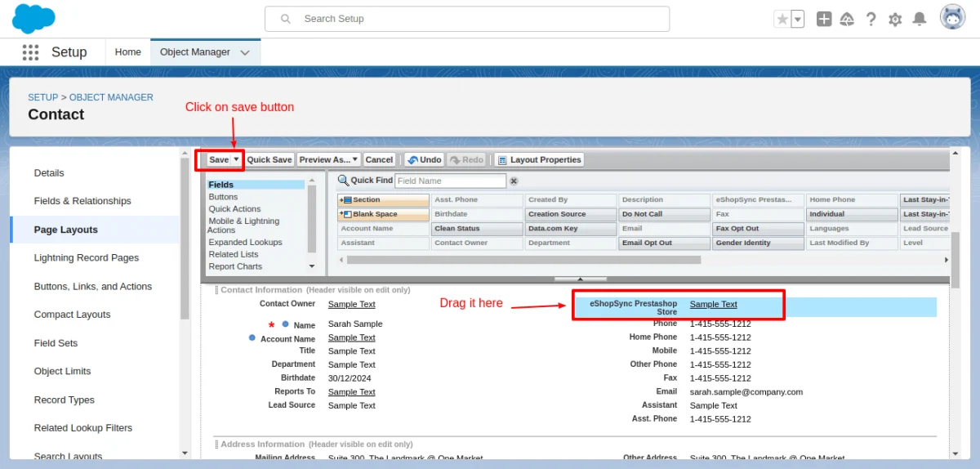Select the eShopSync Prestas... palette field
The image size is (980, 469).
[x=759, y=199]
